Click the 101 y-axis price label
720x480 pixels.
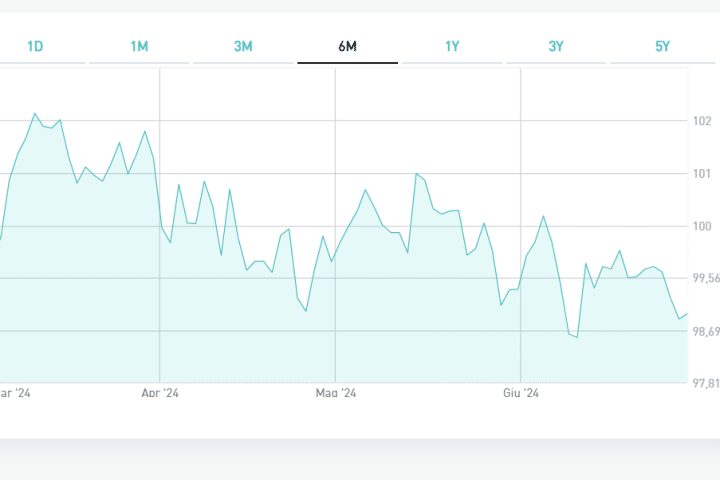701,174
